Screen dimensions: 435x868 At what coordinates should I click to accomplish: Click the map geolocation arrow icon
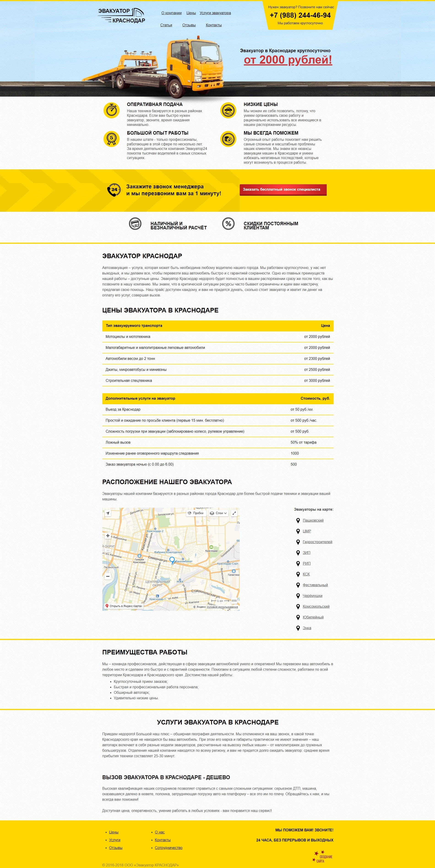pos(108,513)
